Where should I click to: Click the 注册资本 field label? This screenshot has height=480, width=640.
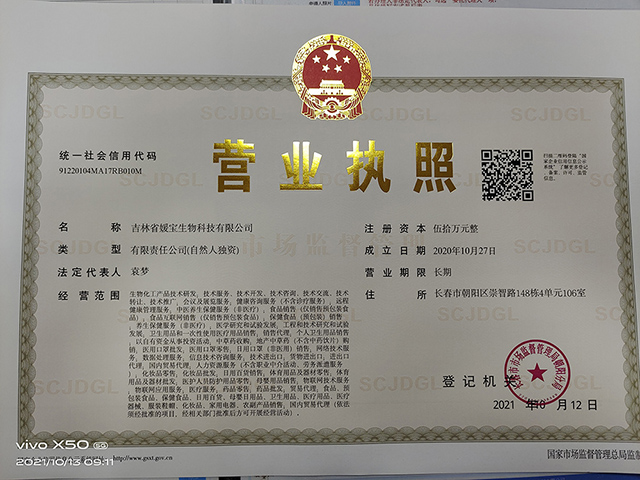(x=395, y=229)
